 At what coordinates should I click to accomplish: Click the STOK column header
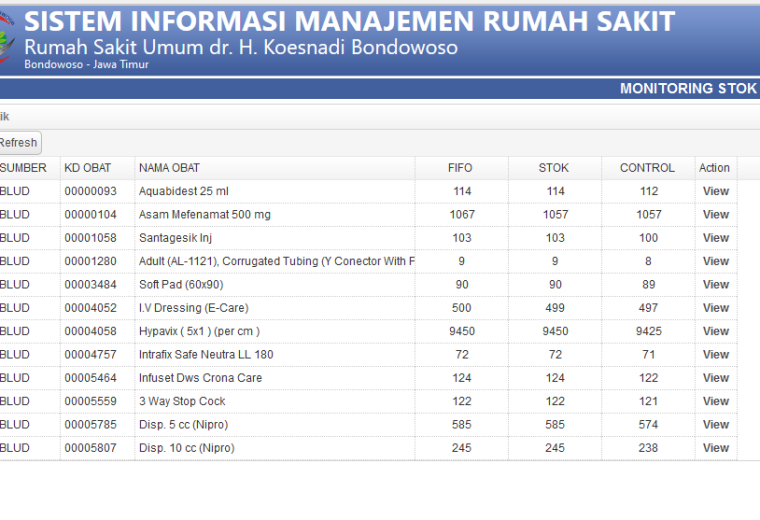coord(555,168)
